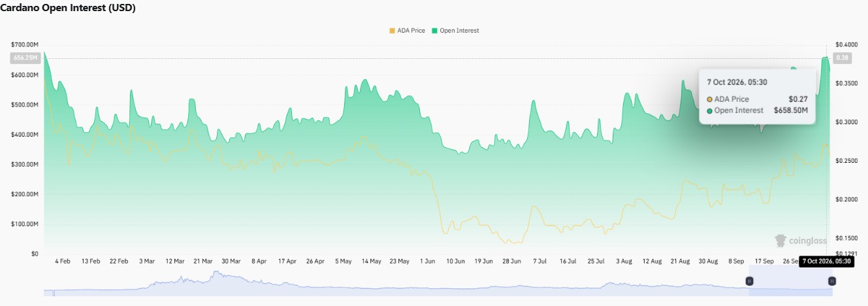Click the $0.2500 right-axis label
The width and height of the screenshot is (868, 306).
click(x=846, y=160)
